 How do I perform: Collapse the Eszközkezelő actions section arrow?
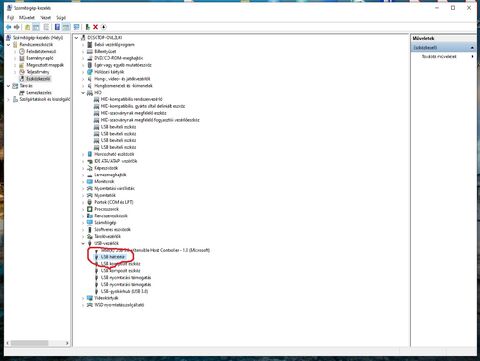point(472,48)
